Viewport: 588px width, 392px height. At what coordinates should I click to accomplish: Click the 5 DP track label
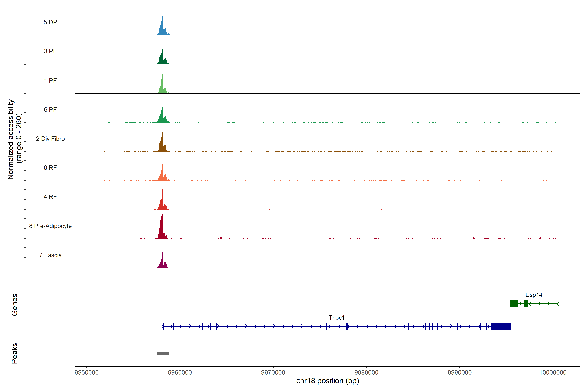[x=50, y=22]
